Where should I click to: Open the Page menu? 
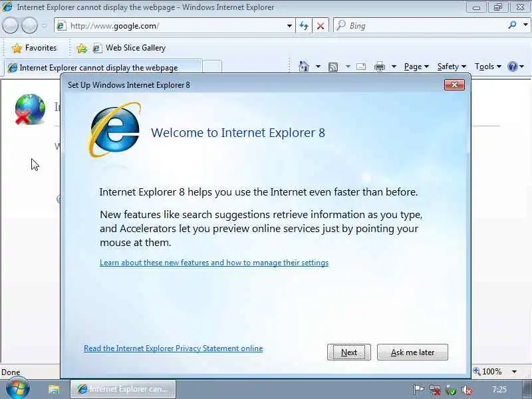[416, 66]
